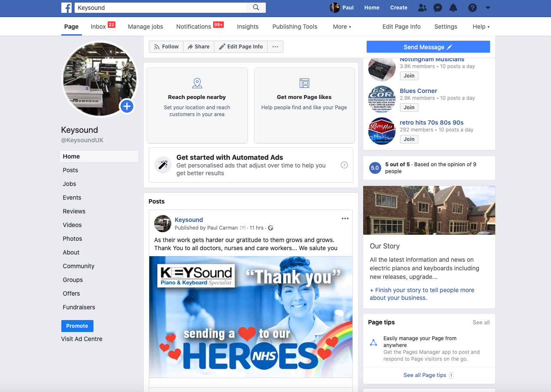Switch to the Page tab
The width and height of the screenshot is (551, 392).
click(71, 27)
